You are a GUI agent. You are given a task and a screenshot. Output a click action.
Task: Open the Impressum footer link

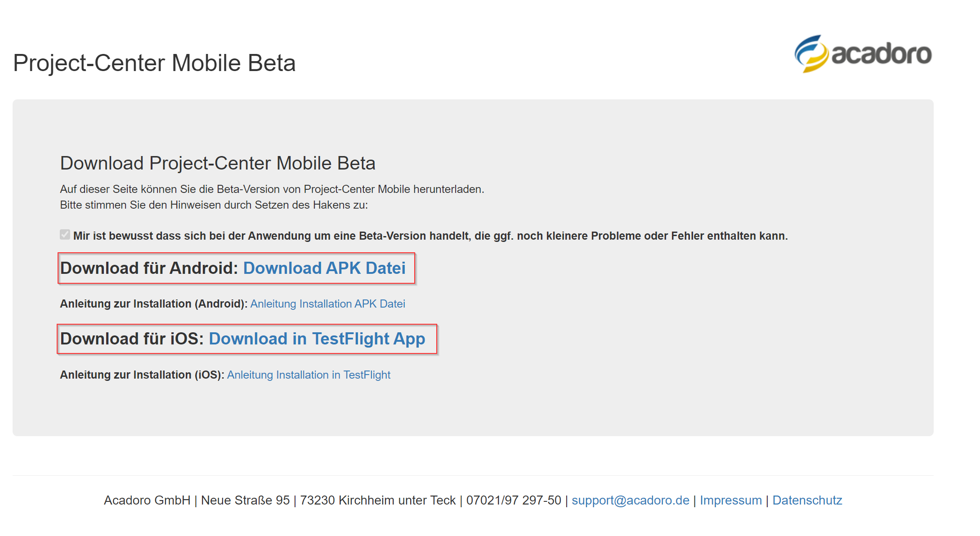click(x=730, y=500)
